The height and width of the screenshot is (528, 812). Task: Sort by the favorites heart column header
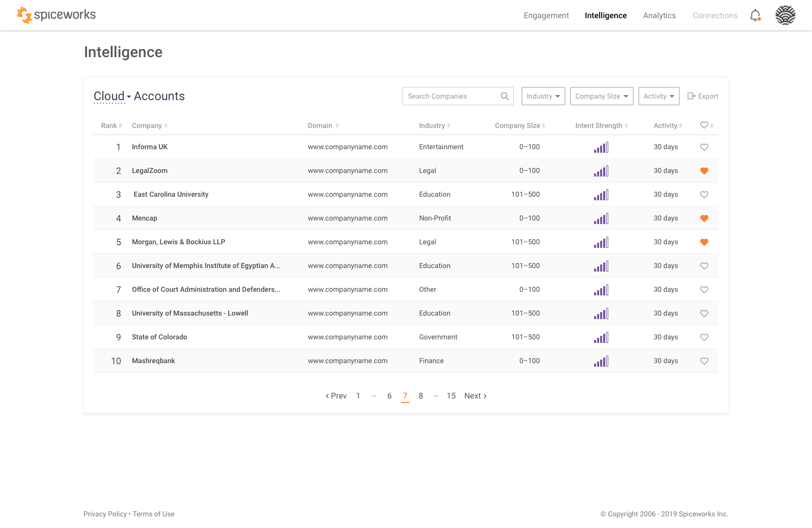(x=706, y=125)
